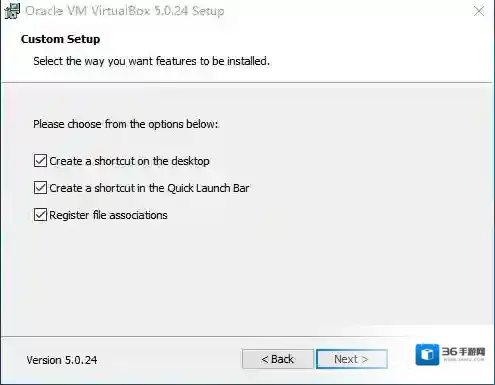Disable the Register file associations checkbox
This screenshot has height=385, width=495.
[40, 215]
